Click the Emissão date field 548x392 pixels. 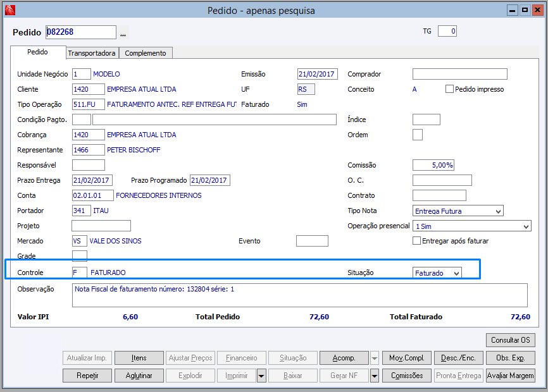(317, 74)
